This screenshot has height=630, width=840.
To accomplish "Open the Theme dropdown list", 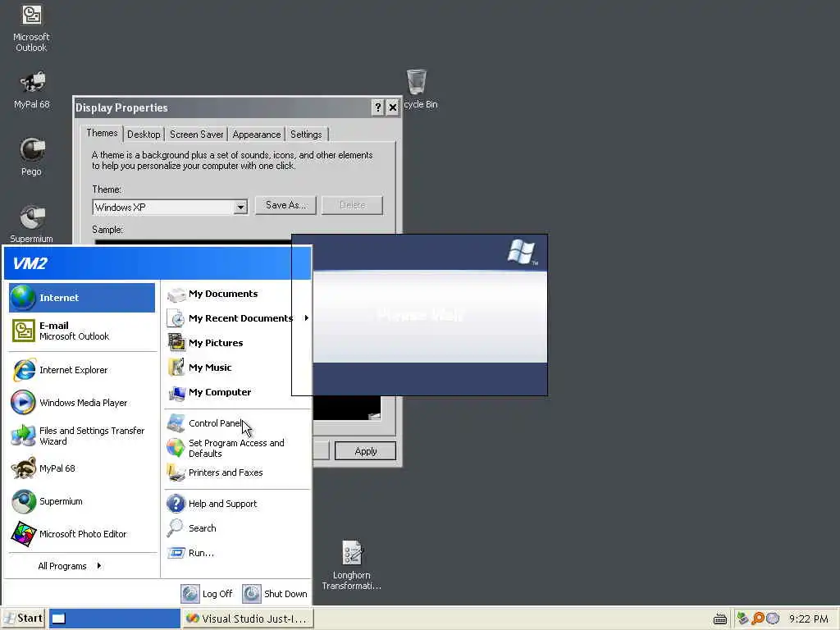I will point(240,208).
